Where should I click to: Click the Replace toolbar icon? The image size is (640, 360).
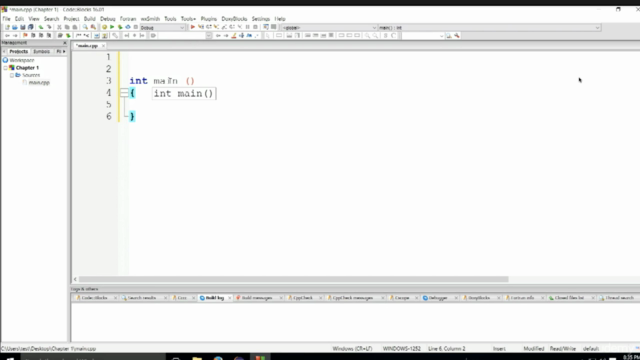(93, 27)
